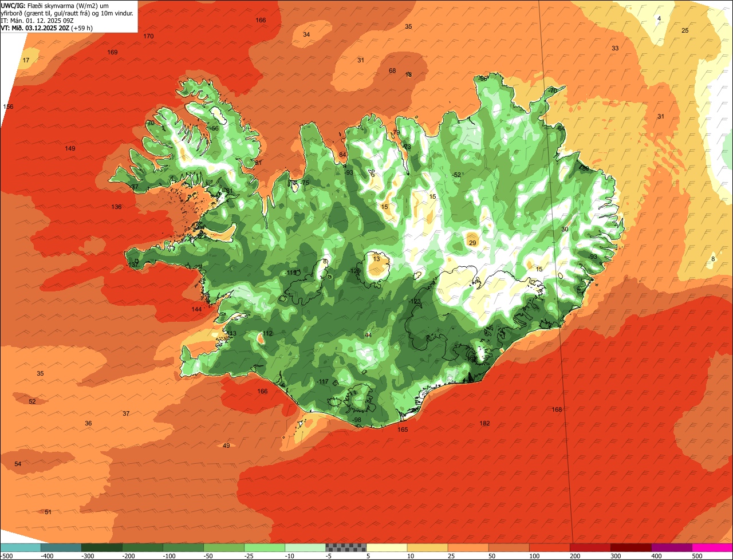
Task: Click the map value 4 at the top right
Action: point(659,18)
